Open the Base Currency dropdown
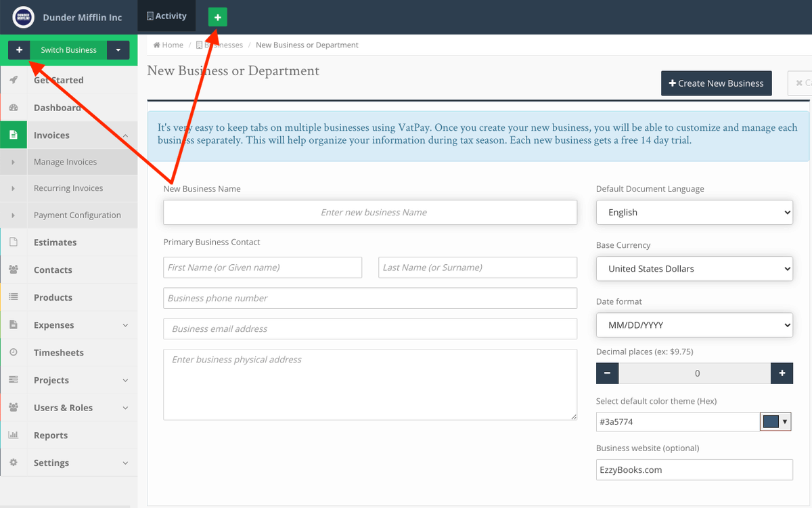This screenshot has width=812, height=508. (x=694, y=268)
